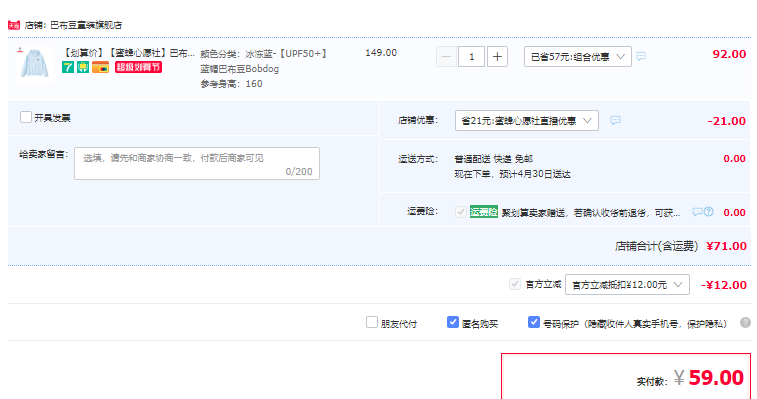Decrease quantity with the minus button

[x=446, y=57]
